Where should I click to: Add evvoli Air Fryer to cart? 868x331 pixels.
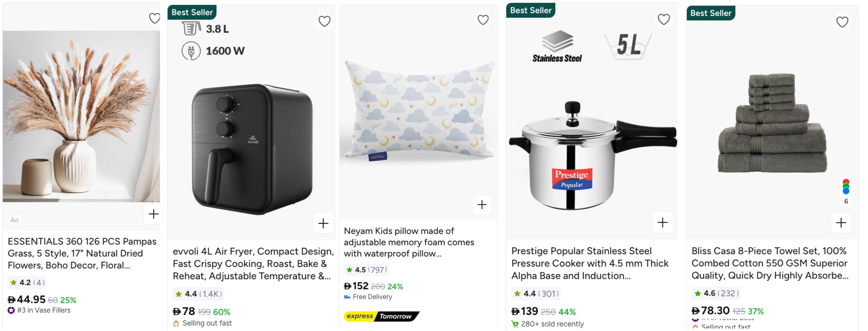(323, 223)
